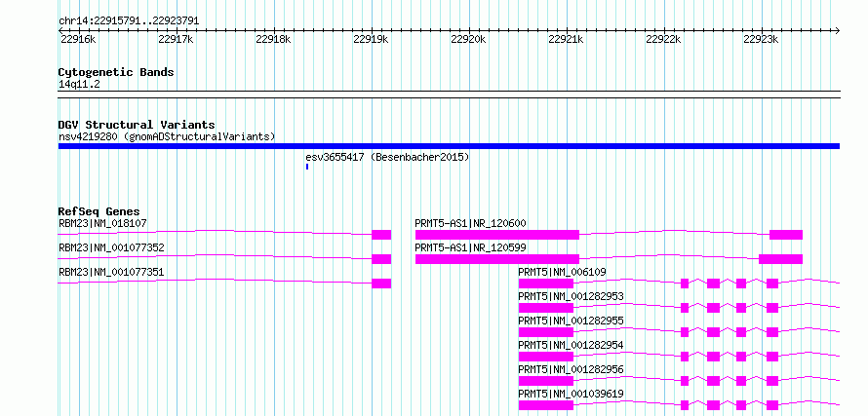Screen dimensions: 868x416
Task: Click the 22921k ruler tick label
Action: (x=566, y=39)
